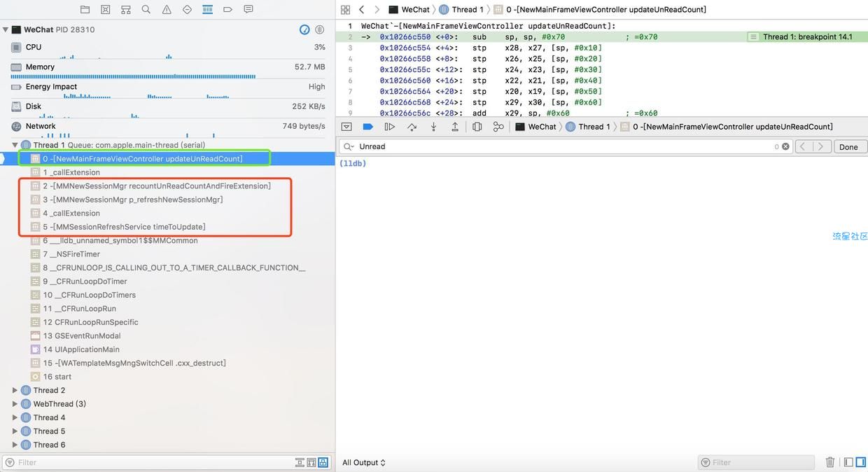This screenshot has width=868, height=472.
Task: Click Thread 1 in debug bar breadcrumb
Action: (x=587, y=127)
